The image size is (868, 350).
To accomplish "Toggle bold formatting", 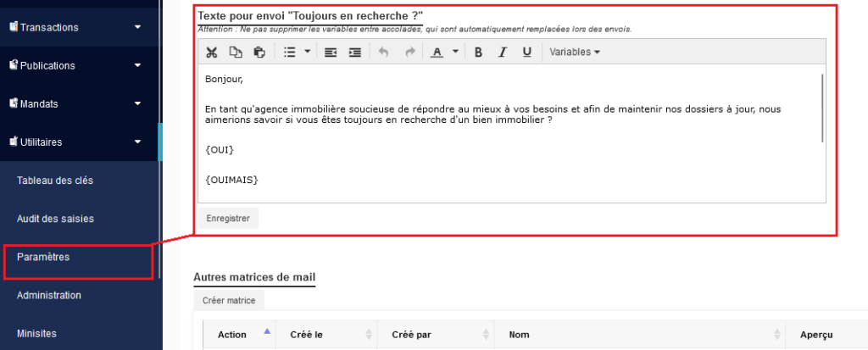I will point(478,53).
